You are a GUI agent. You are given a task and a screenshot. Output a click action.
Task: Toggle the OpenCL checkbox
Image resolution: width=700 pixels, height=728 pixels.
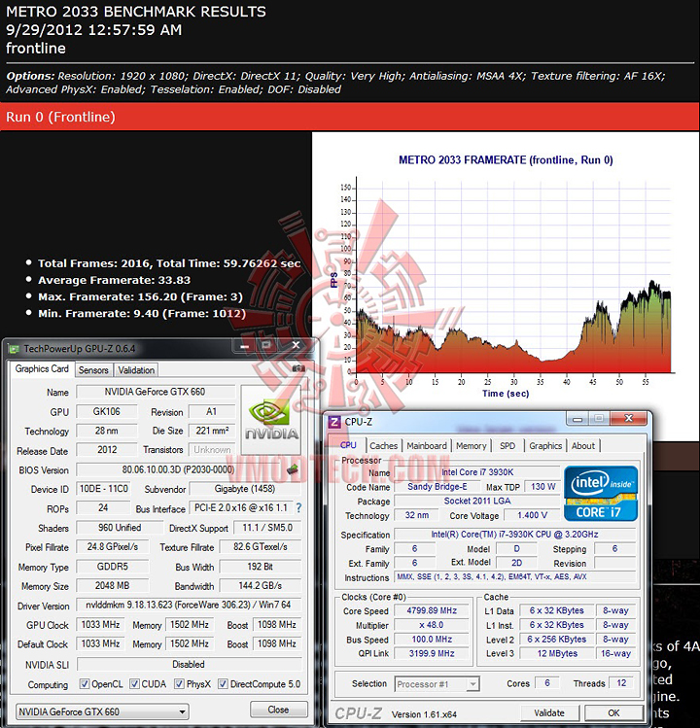(x=85, y=684)
